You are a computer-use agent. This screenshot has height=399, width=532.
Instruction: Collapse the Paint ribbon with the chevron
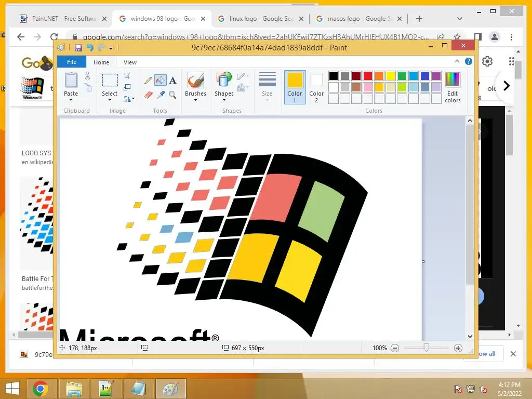457,61
